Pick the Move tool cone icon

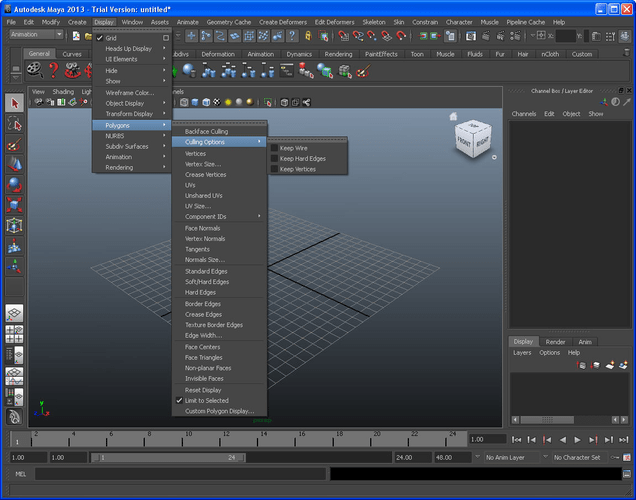(15, 165)
